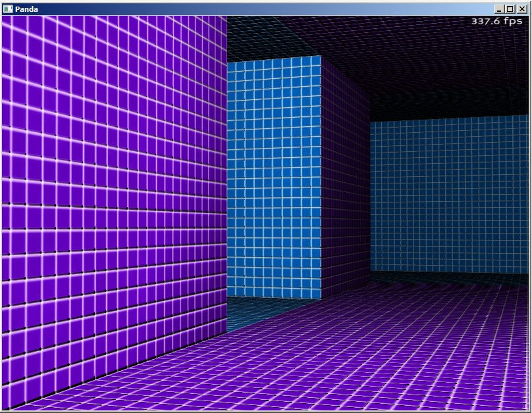
Task: Minimize the Panda window
Action: point(500,9)
